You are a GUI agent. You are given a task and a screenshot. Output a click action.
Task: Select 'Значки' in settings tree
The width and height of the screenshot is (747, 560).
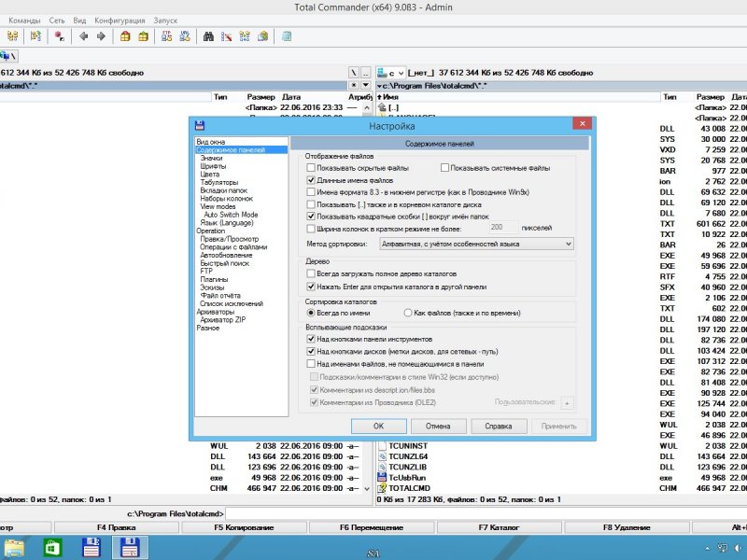coord(212,158)
